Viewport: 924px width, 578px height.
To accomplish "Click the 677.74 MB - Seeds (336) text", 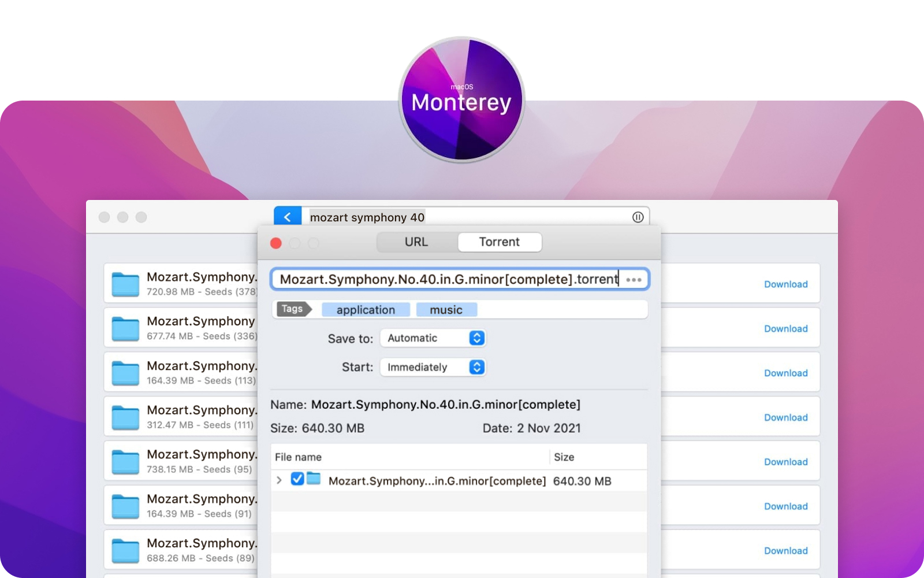I will [202, 336].
